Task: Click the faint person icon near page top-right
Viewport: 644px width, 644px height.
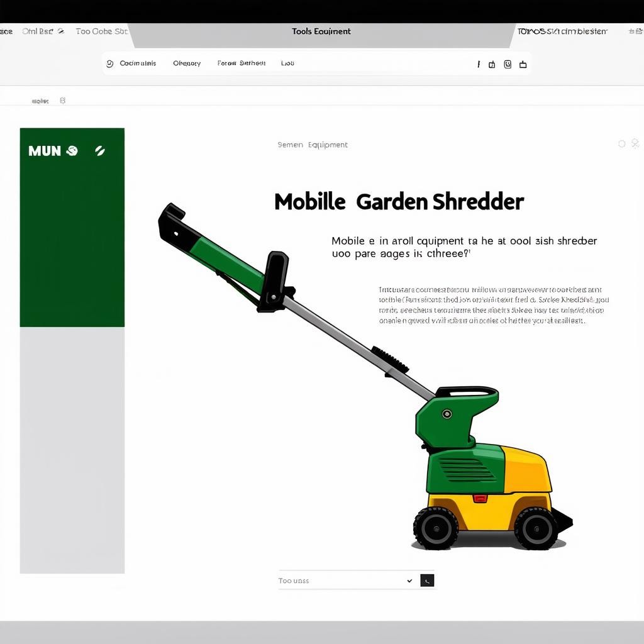Action: point(635,143)
